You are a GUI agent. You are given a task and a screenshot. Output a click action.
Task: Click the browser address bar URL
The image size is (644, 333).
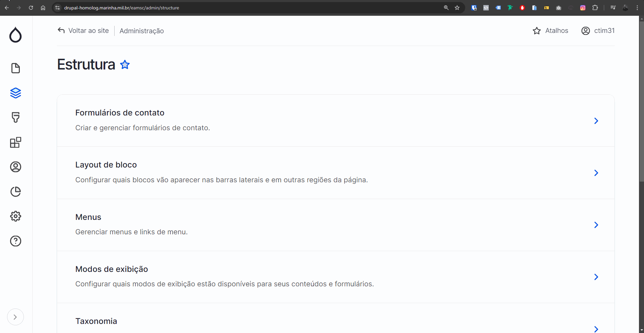(x=121, y=8)
